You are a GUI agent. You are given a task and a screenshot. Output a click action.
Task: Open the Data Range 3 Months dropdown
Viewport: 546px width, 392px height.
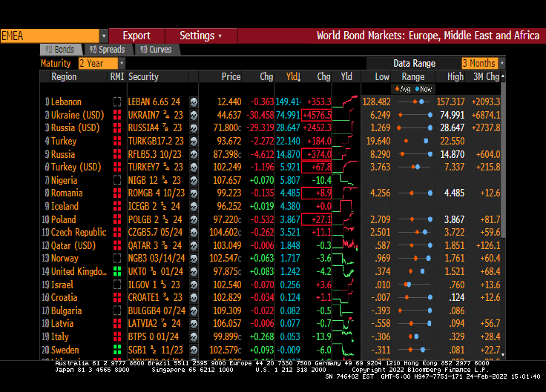point(502,64)
